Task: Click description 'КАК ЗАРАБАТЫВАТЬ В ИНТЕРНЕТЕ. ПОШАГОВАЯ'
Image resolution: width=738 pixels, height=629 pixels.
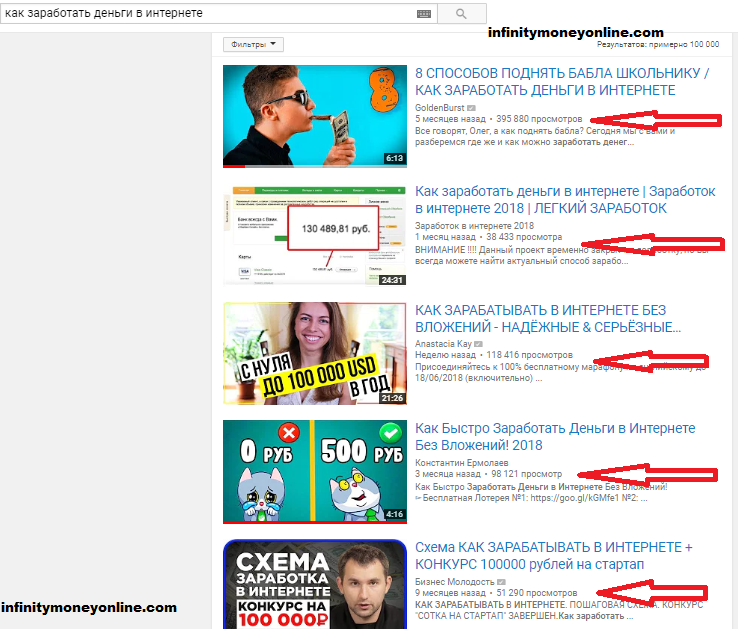Action: pos(559,610)
